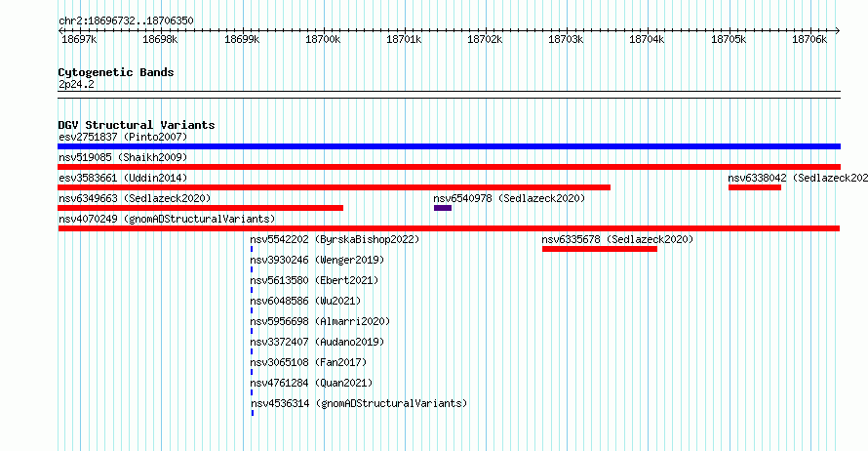Image resolution: width=868 pixels, height=451 pixels.
Task: Open the nsv6335678 (Sedlazeck2020) label
Action: coord(617,239)
